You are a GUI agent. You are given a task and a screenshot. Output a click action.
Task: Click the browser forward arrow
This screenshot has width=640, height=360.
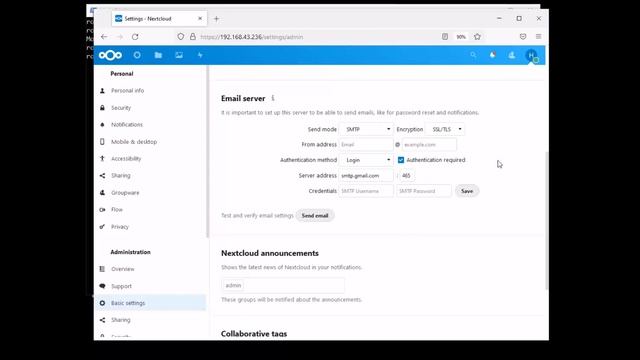click(120, 37)
